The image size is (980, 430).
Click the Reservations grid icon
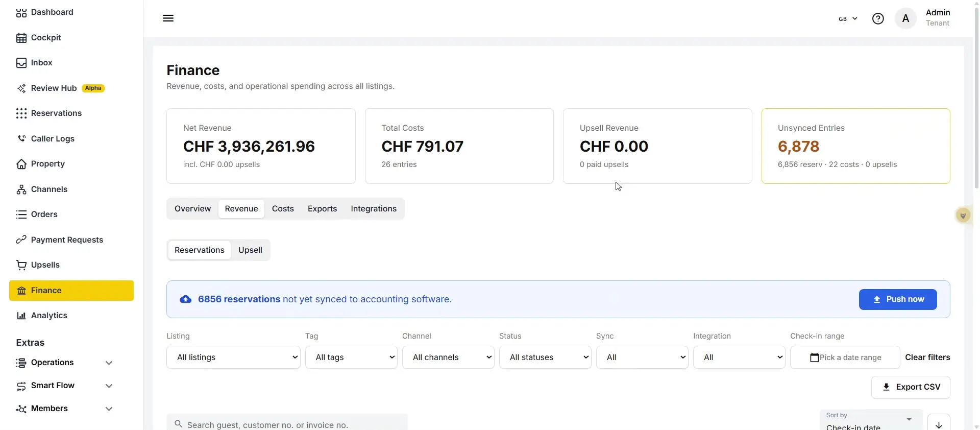21,113
